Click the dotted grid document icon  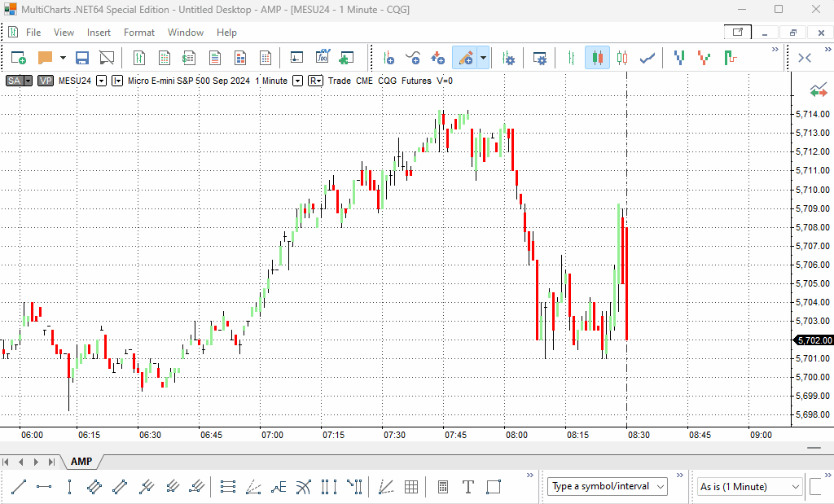[x=266, y=58]
